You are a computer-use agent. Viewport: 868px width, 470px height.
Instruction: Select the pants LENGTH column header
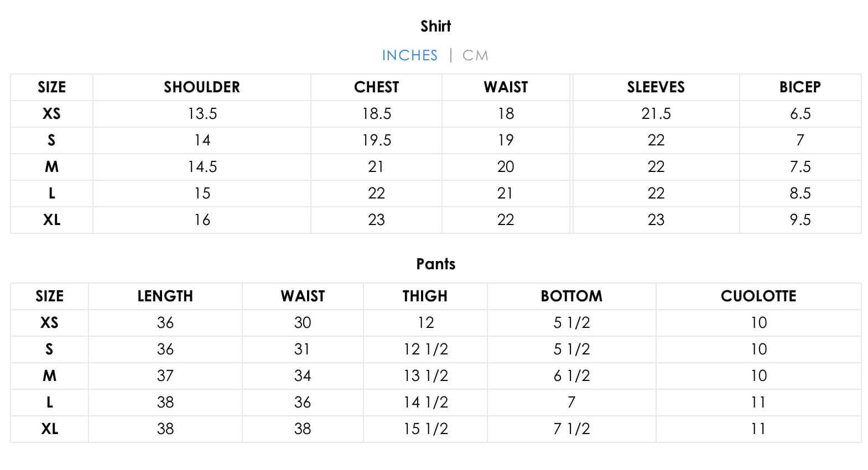[165, 296]
